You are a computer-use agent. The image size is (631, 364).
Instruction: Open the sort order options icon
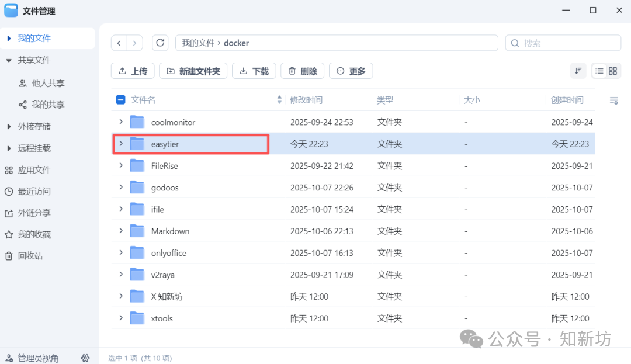[578, 70]
